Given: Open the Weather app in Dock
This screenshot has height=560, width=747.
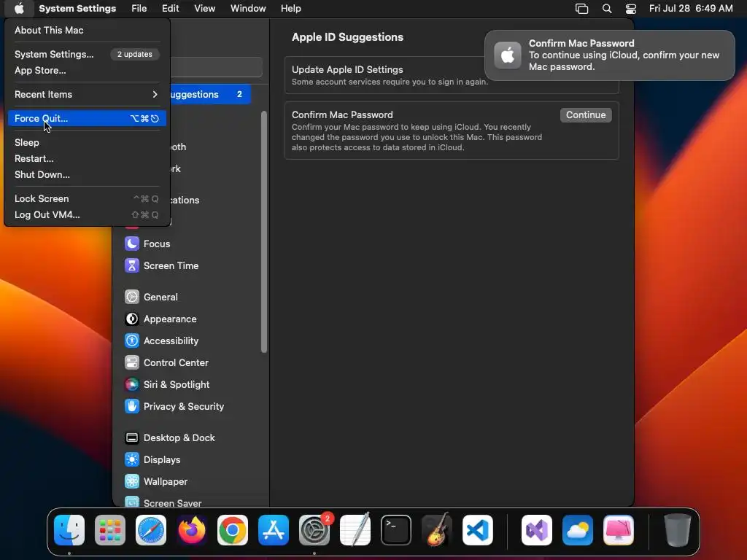Looking at the screenshot, I should point(578,530).
